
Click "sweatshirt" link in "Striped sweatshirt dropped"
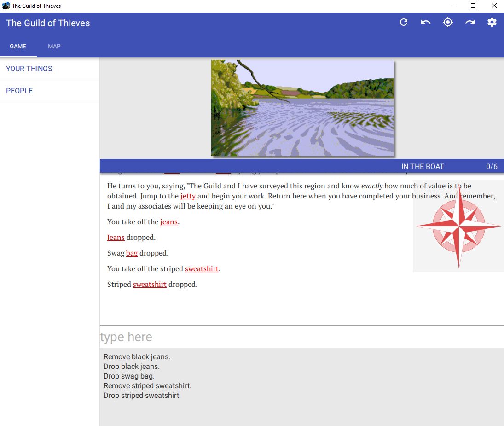(150, 285)
